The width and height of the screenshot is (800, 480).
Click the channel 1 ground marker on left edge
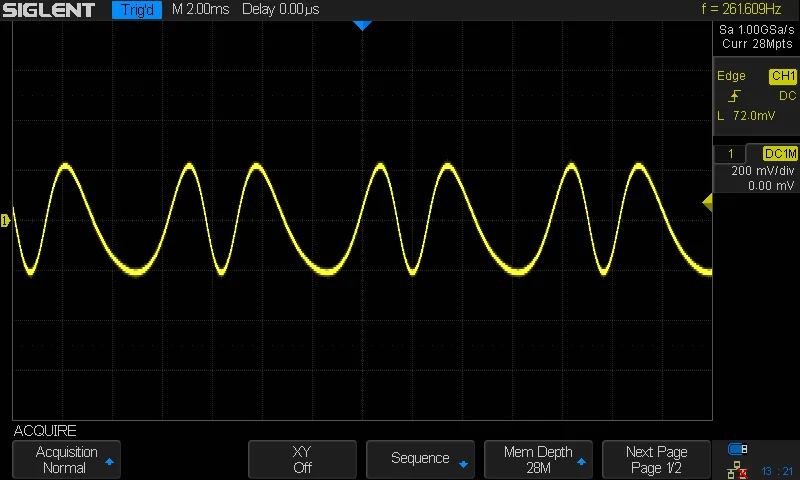coord(5,220)
